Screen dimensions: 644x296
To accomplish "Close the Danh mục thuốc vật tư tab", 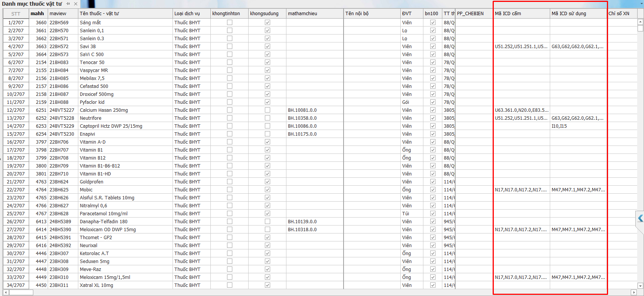I will (x=76, y=4).
